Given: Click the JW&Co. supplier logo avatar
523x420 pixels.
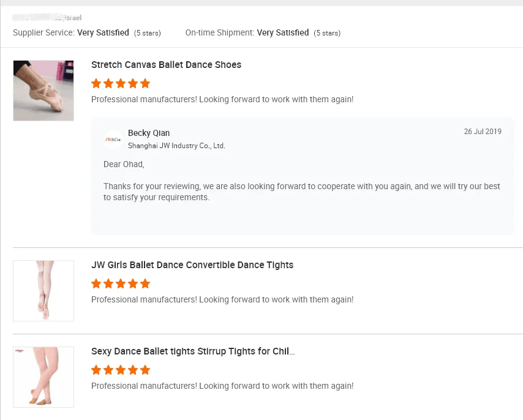Looking at the screenshot, I should (113, 140).
